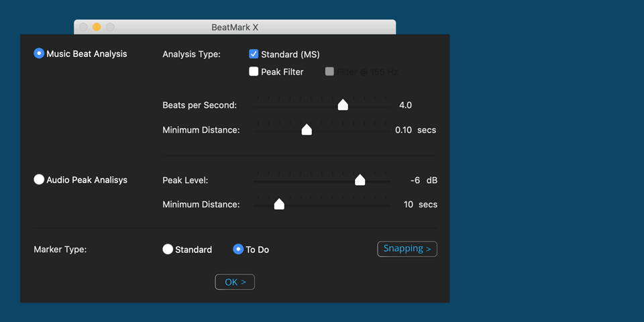The image size is (644, 322).
Task: Enable the Peak Filter checkbox
Action: click(254, 72)
